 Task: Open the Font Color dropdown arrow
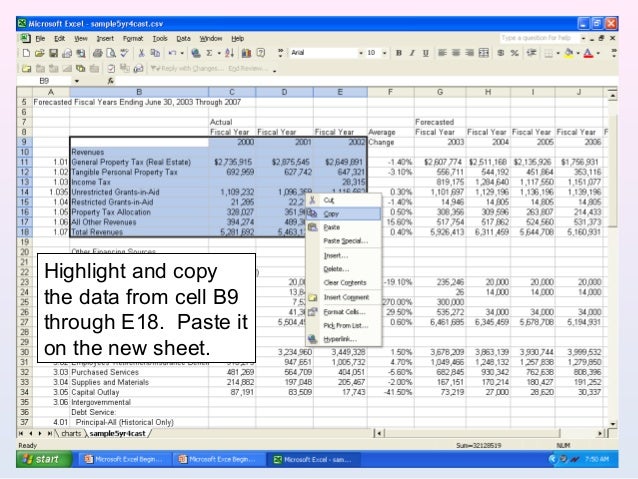tap(598, 53)
